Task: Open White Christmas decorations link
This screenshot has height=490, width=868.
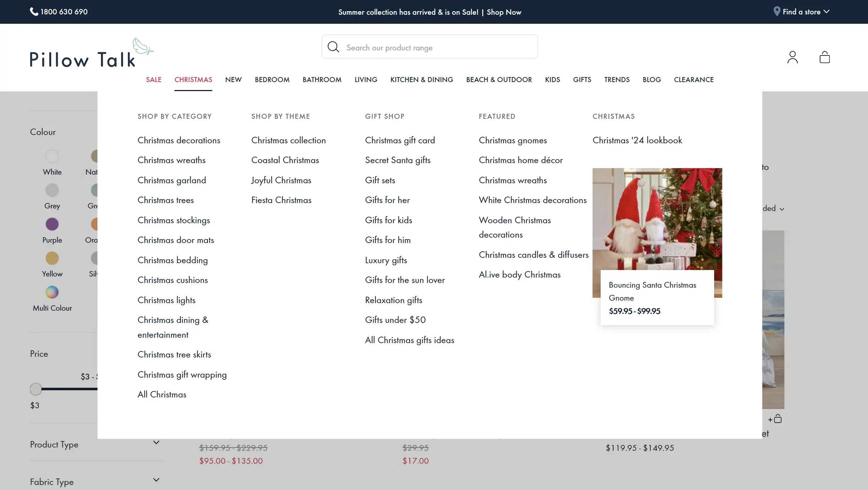Action: [533, 200]
